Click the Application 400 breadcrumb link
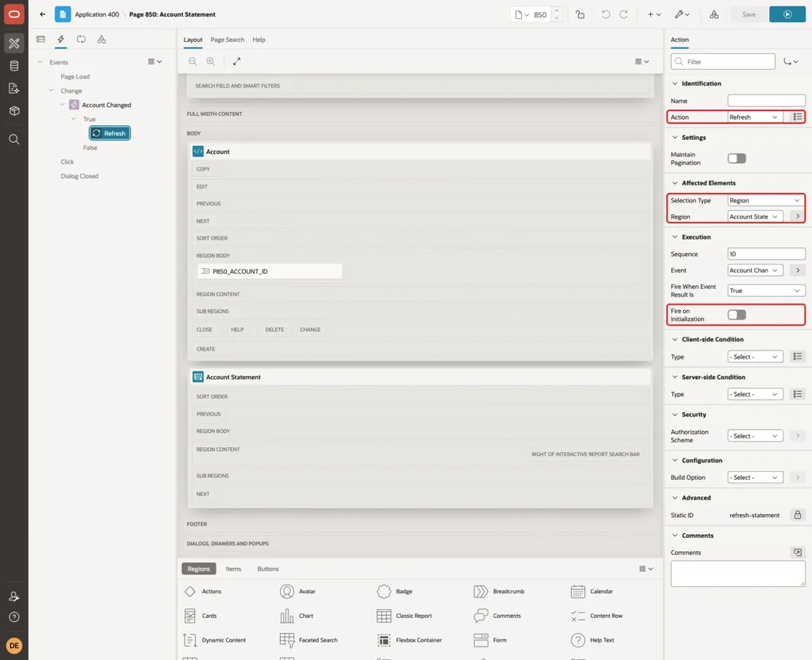This screenshot has width=812, height=660. pos(97,14)
